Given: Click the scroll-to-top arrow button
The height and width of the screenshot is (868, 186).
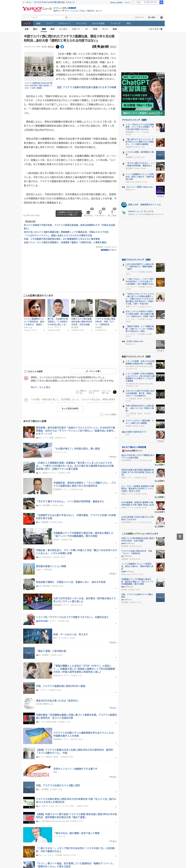Looking at the screenshot, I should coord(180,536).
